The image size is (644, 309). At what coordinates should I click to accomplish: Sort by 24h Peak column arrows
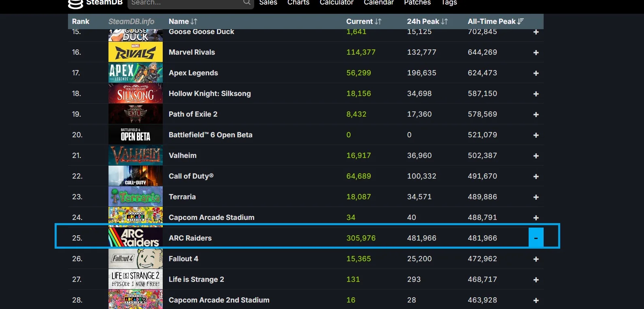(444, 21)
